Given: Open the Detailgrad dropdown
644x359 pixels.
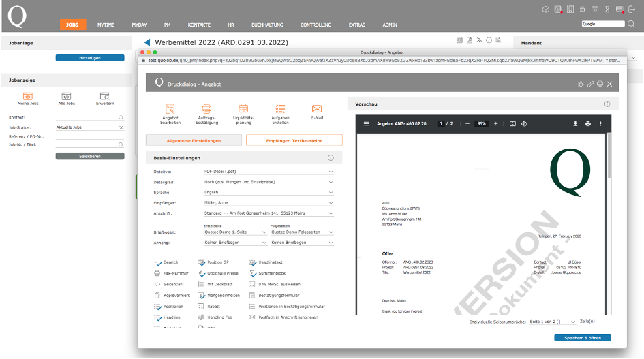Looking at the screenshot, I should point(269,182).
